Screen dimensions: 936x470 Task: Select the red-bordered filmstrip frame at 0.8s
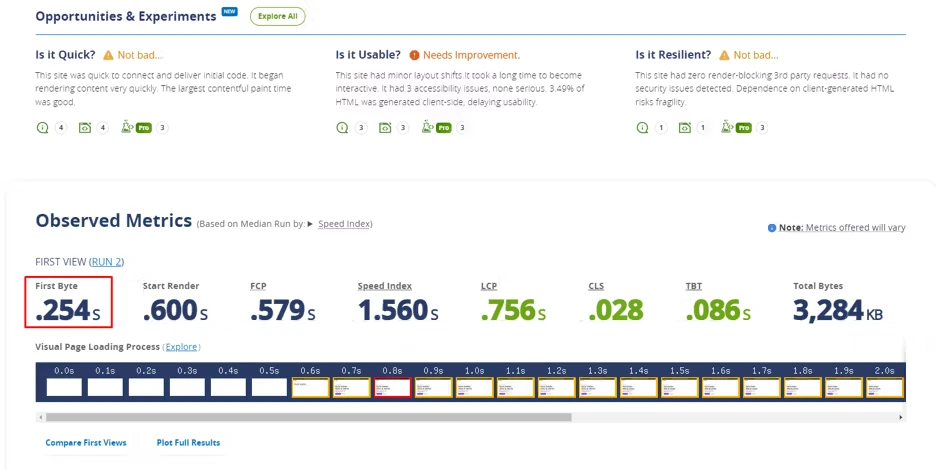tap(392, 387)
